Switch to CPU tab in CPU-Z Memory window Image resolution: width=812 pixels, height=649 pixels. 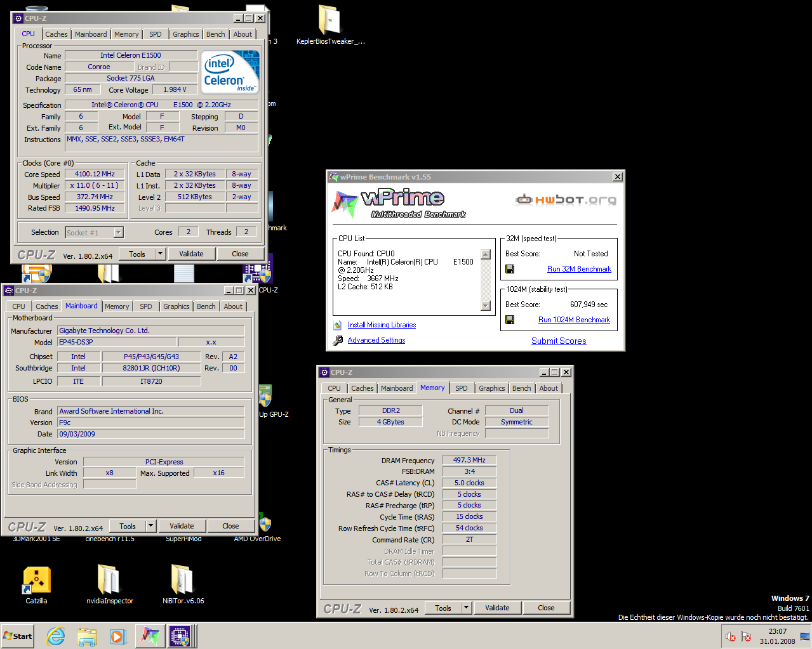(335, 388)
